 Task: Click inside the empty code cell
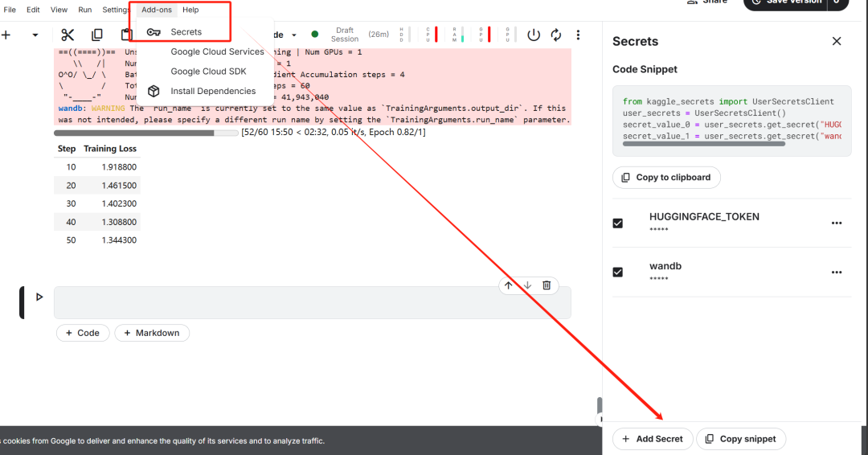(312, 303)
